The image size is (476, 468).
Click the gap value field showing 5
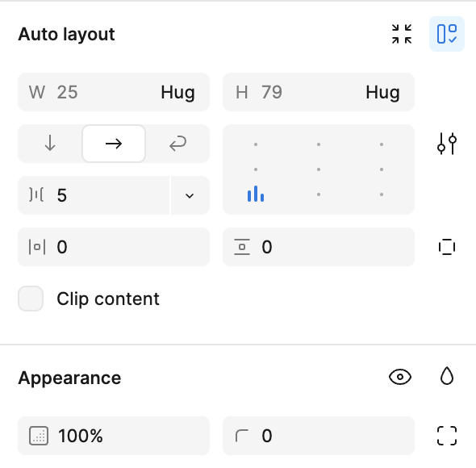coord(94,195)
